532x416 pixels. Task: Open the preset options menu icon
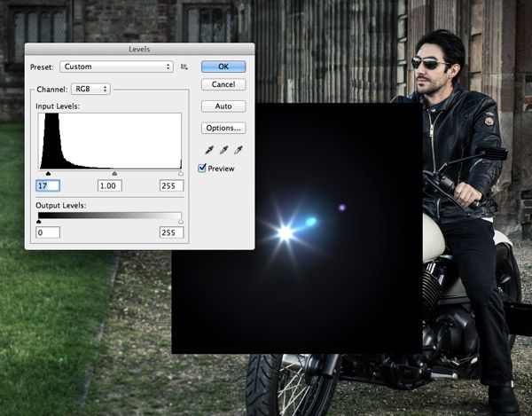184,67
